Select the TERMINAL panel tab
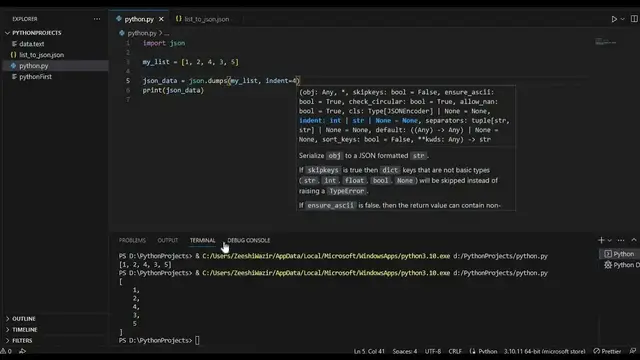Viewport: 640px width, 360px height. [202, 240]
